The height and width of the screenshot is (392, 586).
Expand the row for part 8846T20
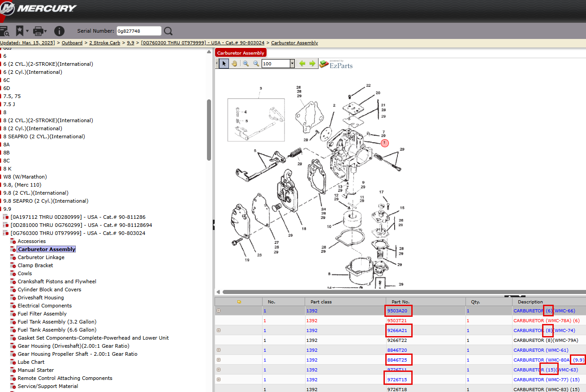[219, 350]
